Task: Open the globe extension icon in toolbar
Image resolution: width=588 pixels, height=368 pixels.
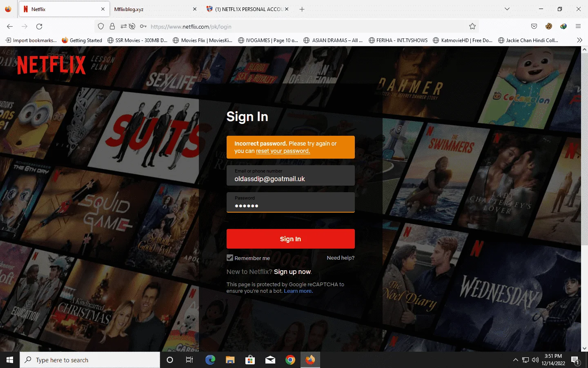Action: [563, 27]
